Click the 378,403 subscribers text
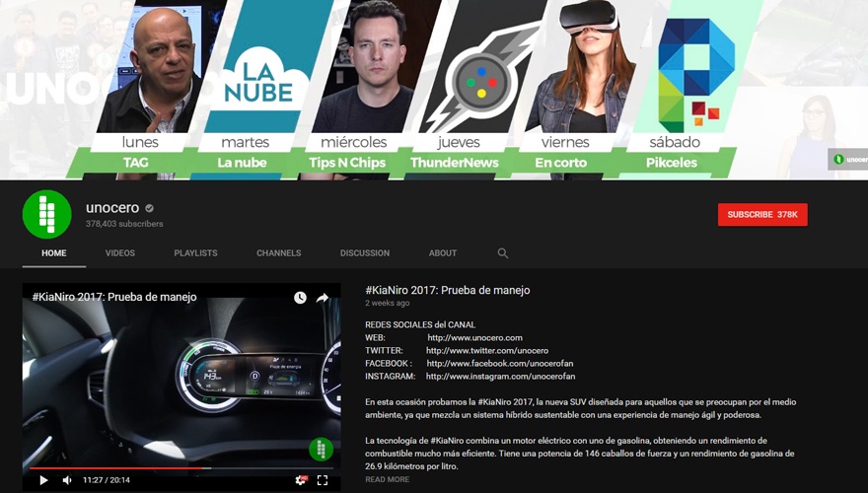868x493 pixels. (x=124, y=224)
